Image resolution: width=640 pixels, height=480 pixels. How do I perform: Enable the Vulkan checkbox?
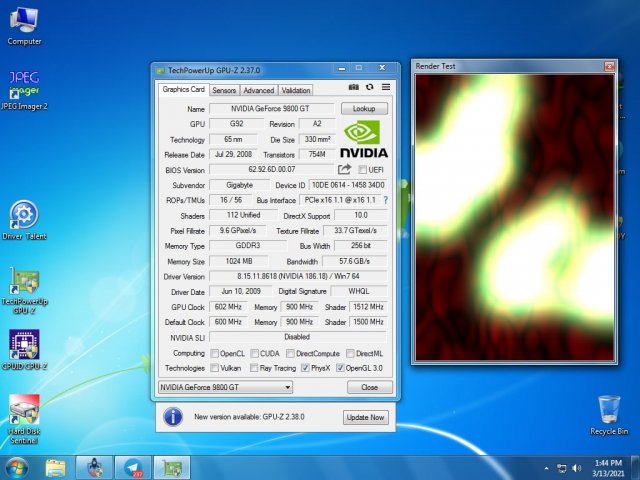coord(214,368)
